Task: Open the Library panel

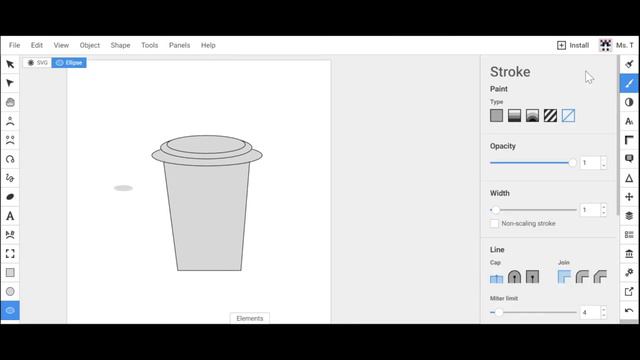Action: (629, 253)
